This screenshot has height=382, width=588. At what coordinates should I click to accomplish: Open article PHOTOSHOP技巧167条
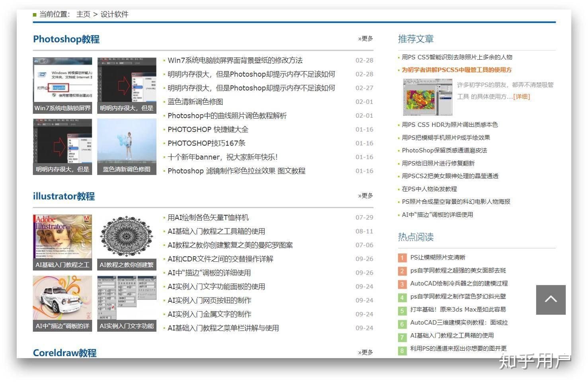tap(207, 143)
